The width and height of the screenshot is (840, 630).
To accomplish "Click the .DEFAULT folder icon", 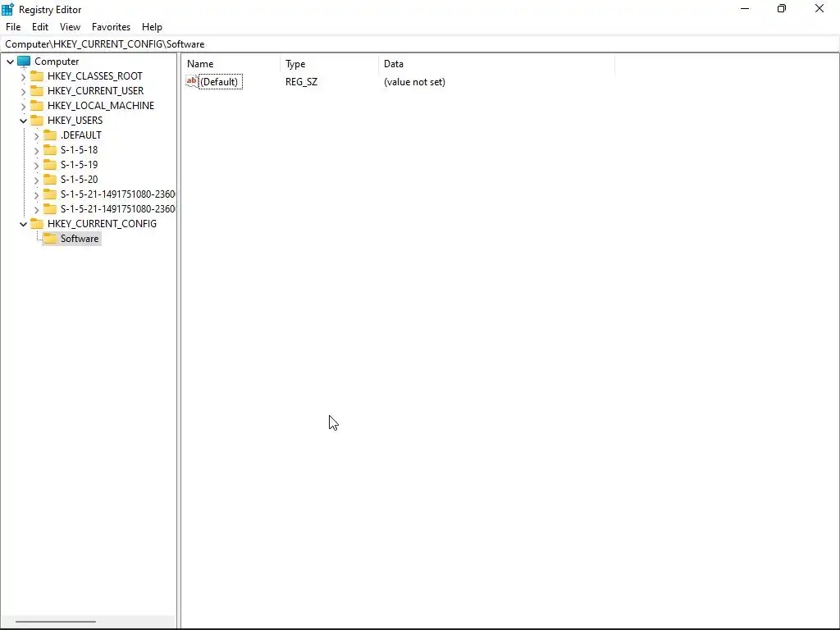I will 50,135.
